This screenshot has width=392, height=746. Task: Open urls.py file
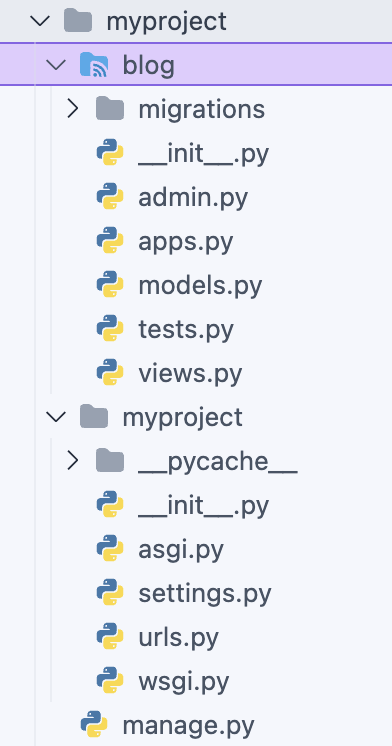pos(178,638)
